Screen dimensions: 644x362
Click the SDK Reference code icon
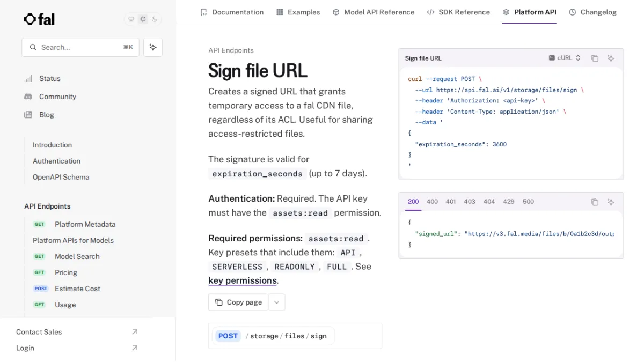point(430,12)
